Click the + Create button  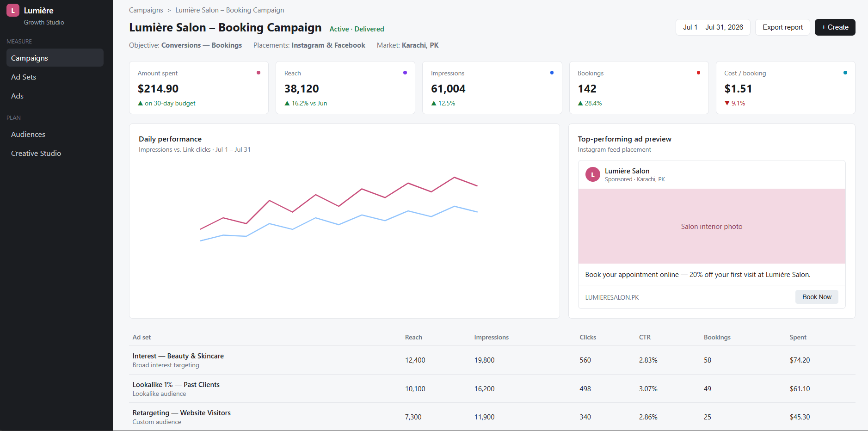[835, 27]
